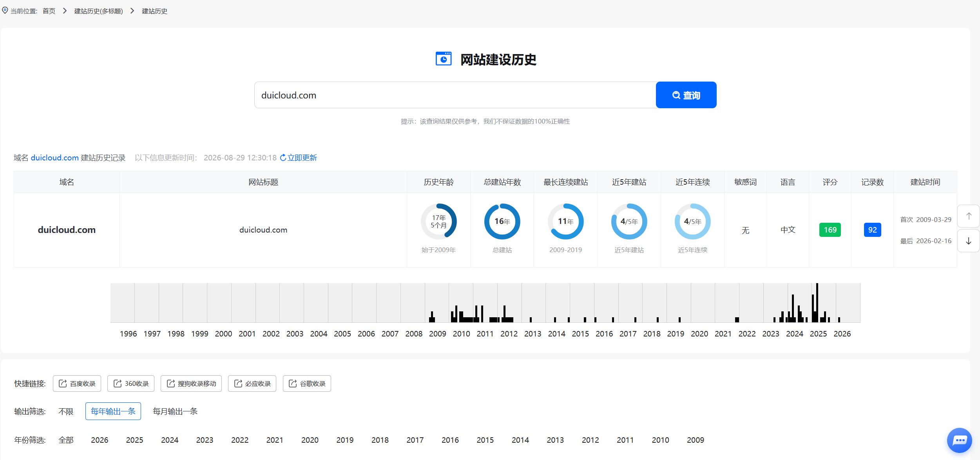This screenshot has width=980, height=460.
Task: Click the website history clock logo icon
Action: [x=444, y=59]
